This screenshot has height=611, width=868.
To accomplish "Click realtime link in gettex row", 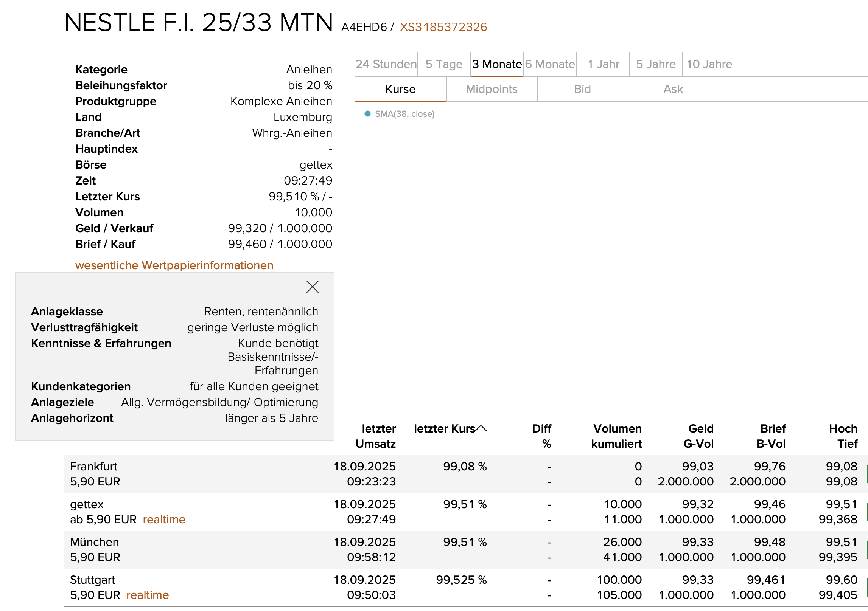I will [164, 520].
